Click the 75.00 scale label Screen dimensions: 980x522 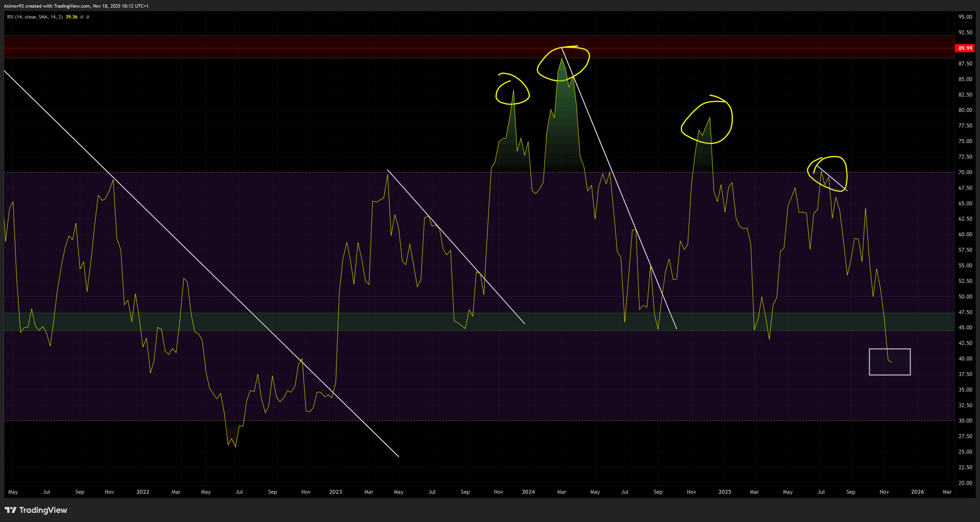pyautogui.click(x=965, y=141)
